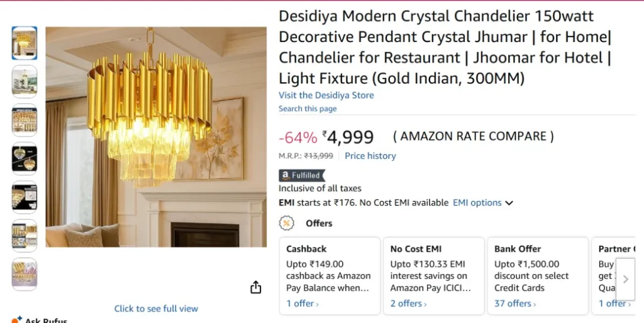644x323 pixels.
Task: Select the fourth black-background thumbnail
Action: [25, 158]
